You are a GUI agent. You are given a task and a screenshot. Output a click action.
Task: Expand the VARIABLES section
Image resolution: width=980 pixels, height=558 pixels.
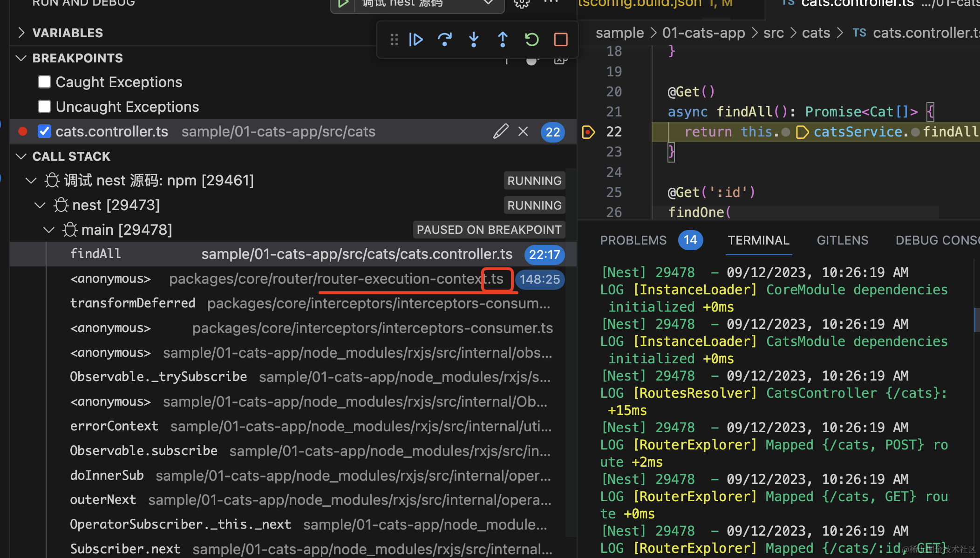pos(21,33)
